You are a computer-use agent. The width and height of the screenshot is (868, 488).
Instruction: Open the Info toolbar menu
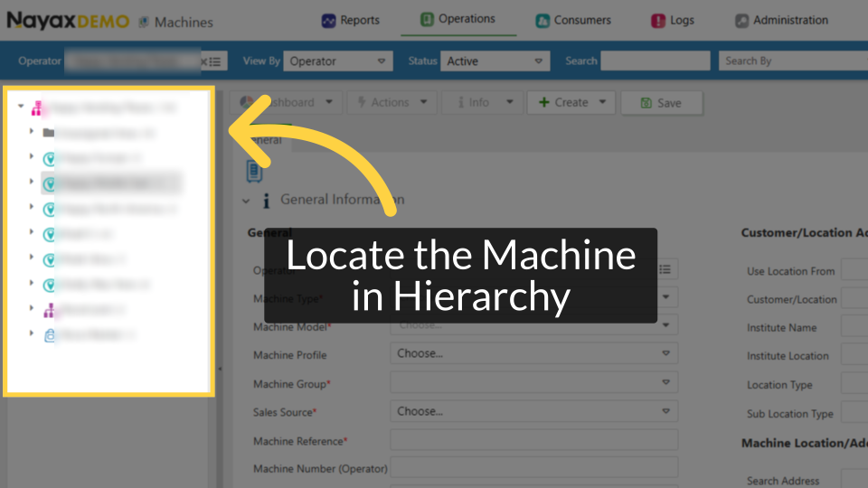(482, 102)
